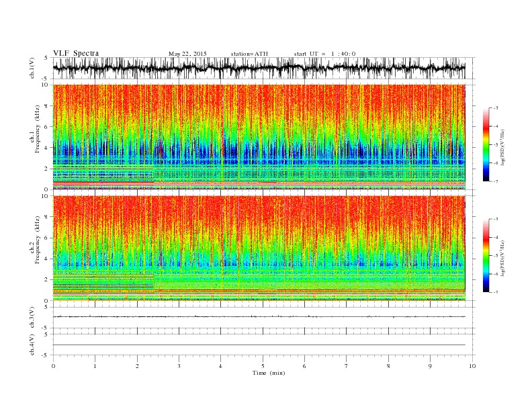Select the date "May 22, 2015"
Screen dimensions: 532x411
point(187,54)
